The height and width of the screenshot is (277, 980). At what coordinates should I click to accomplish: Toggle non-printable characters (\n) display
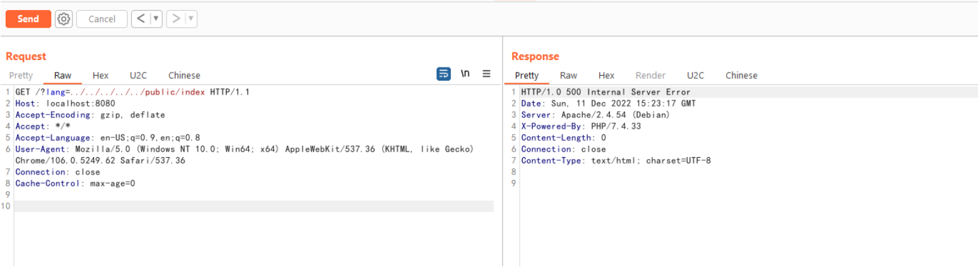(465, 74)
